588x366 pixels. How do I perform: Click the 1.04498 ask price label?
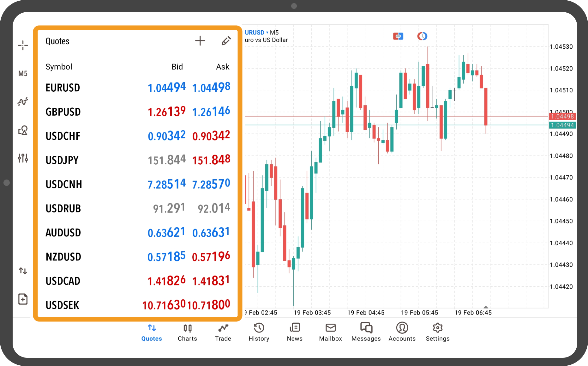pyautogui.click(x=562, y=116)
